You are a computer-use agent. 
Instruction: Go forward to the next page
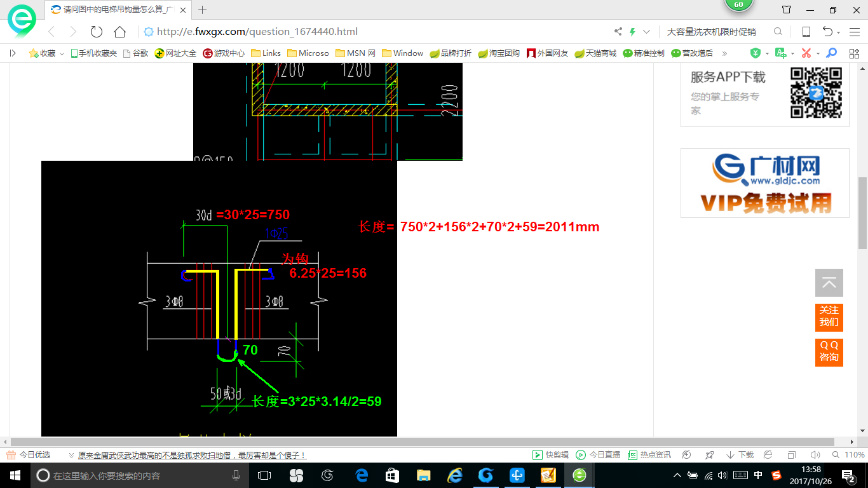click(x=73, y=32)
